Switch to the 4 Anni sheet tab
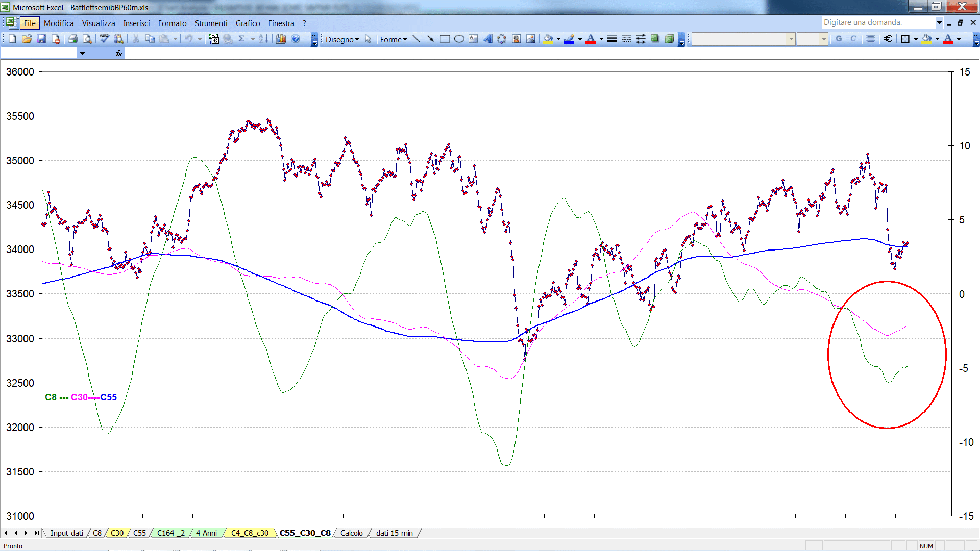Image resolution: width=980 pixels, height=551 pixels. pyautogui.click(x=206, y=533)
